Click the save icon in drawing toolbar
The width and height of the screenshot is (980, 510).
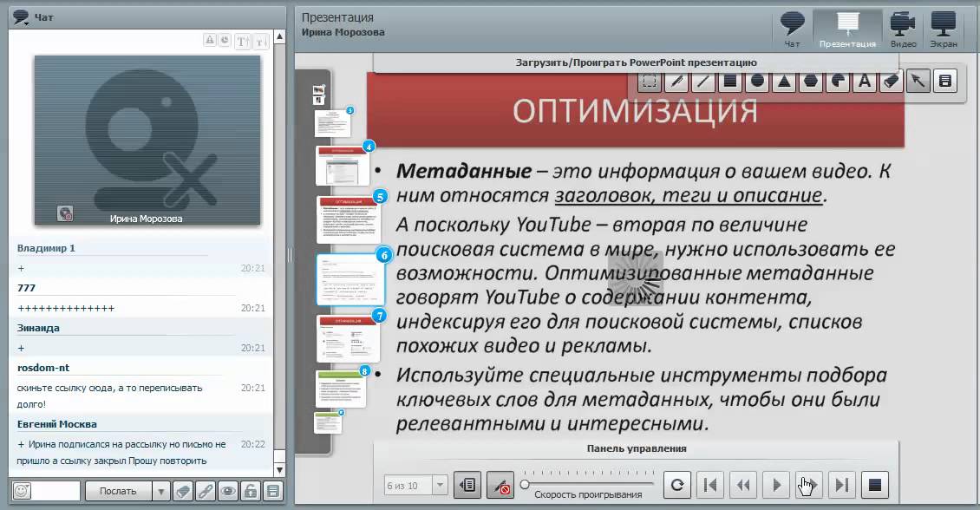pyautogui.click(x=945, y=82)
